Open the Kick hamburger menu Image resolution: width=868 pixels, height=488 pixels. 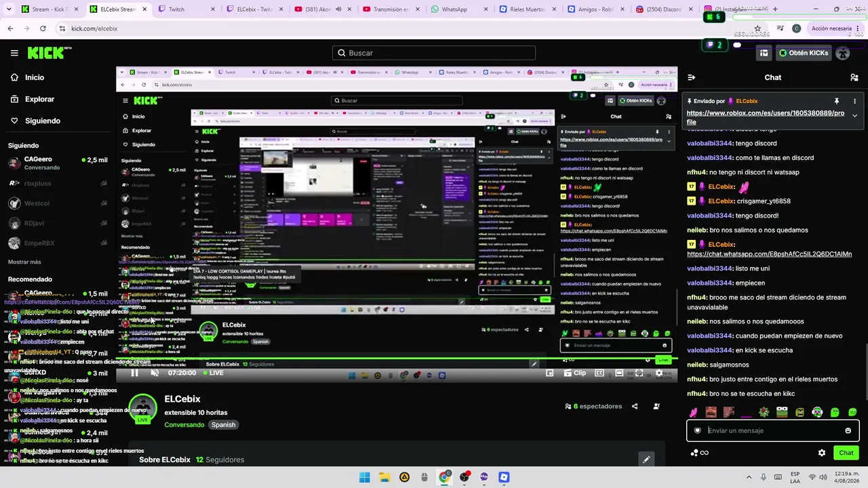pyautogui.click(x=14, y=53)
